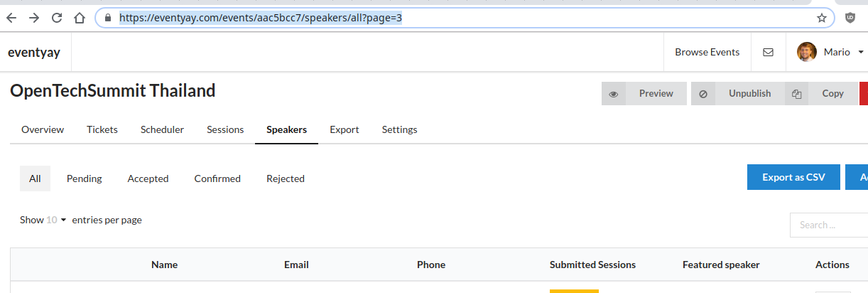Open the browser home page icon

click(80, 18)
